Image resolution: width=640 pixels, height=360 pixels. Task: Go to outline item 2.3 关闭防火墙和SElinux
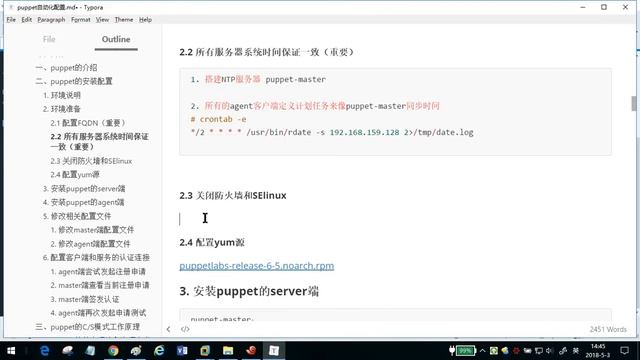pos(91,161)
